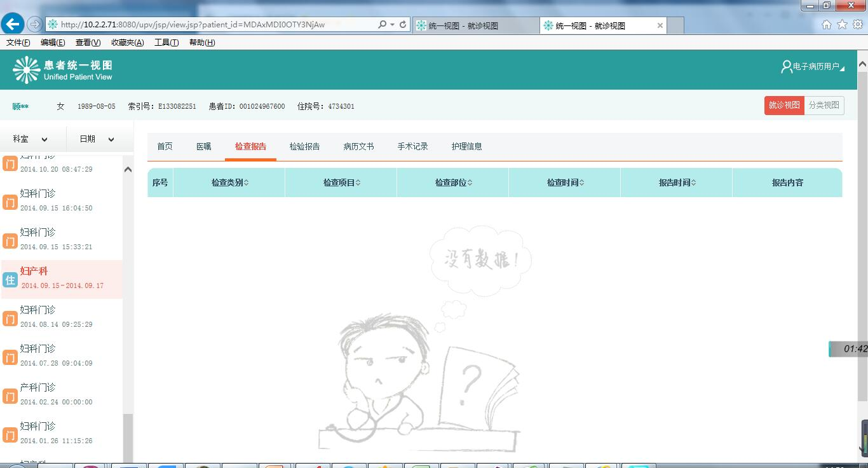Expand the 科室 filter dropdown

[31, 139]
